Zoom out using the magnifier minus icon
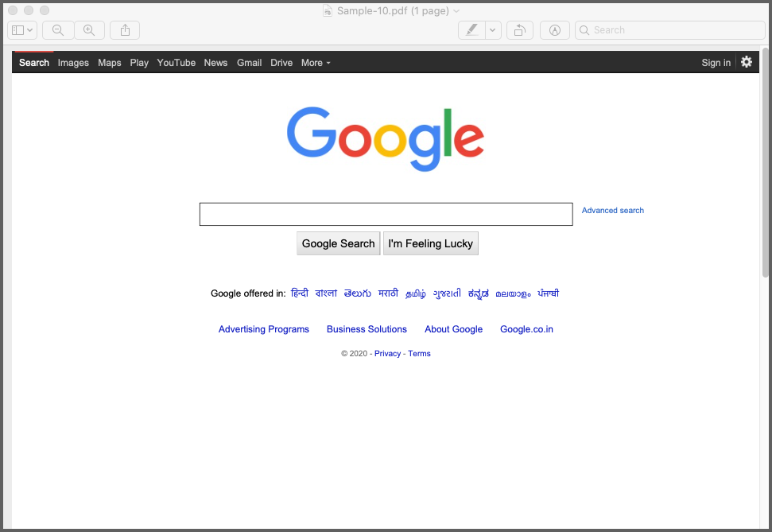Image resolution: width=772 pixels, height=532 pixels. (58, 30)
